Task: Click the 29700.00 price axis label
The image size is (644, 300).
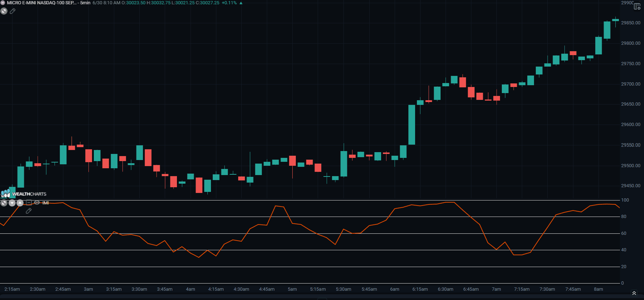Action: [x=630, y=84]
